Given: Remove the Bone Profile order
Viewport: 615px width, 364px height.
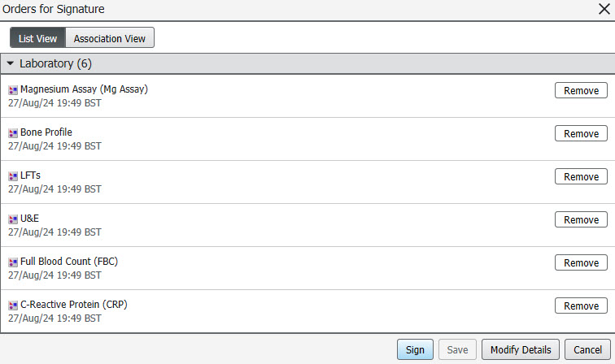Looking at the screenshot, I should pos(581,133).
